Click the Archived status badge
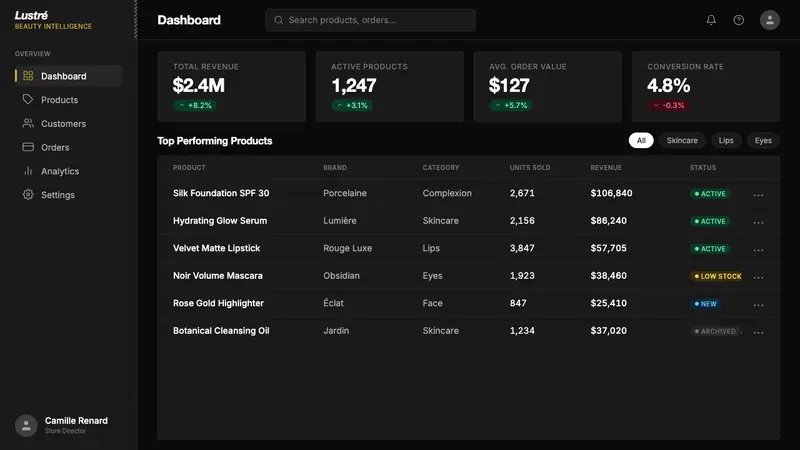 (714, 331)
